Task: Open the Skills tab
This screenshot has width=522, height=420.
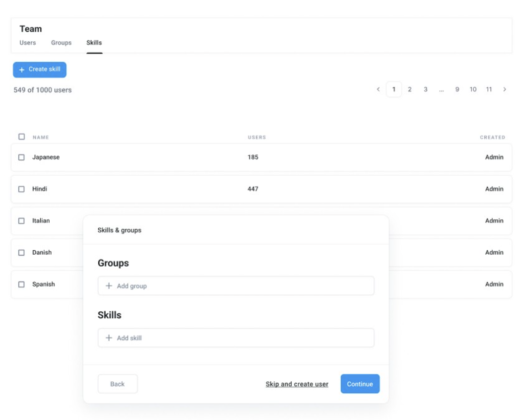Action: (94, 43)
